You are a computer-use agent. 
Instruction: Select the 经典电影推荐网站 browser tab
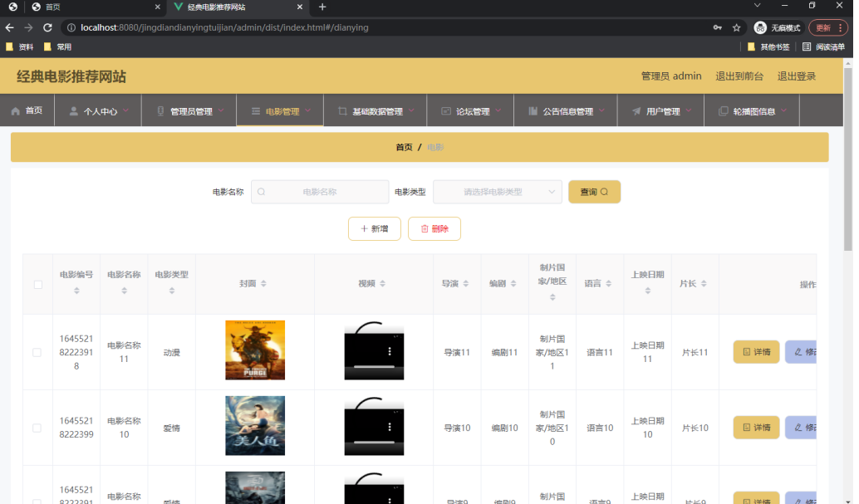[x=238, y=7]
